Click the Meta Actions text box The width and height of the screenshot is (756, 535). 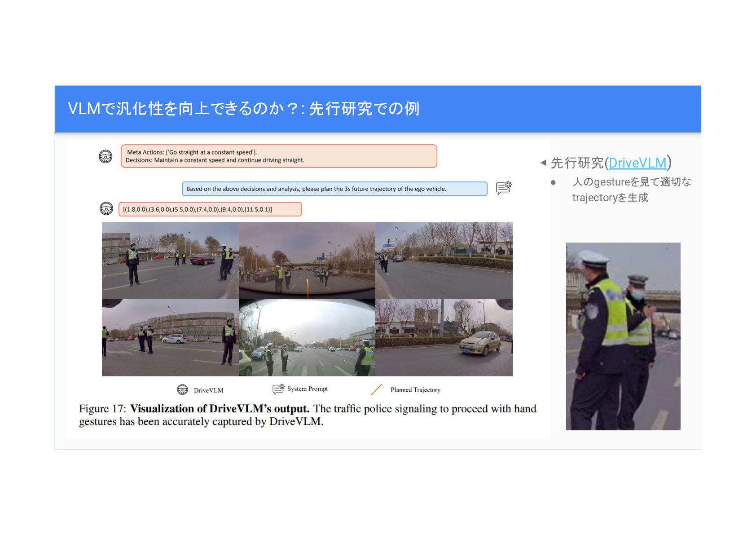(279, 156)
